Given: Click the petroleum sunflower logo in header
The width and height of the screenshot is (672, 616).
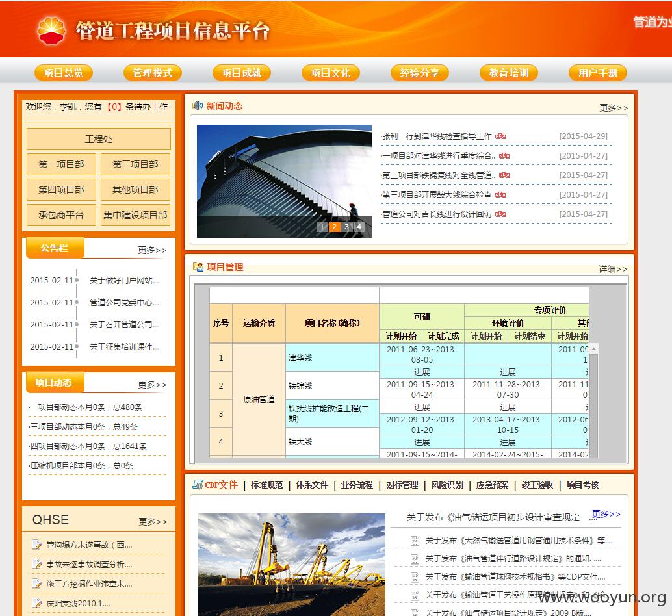Looking at the screenshot, I should pos(51,31).
